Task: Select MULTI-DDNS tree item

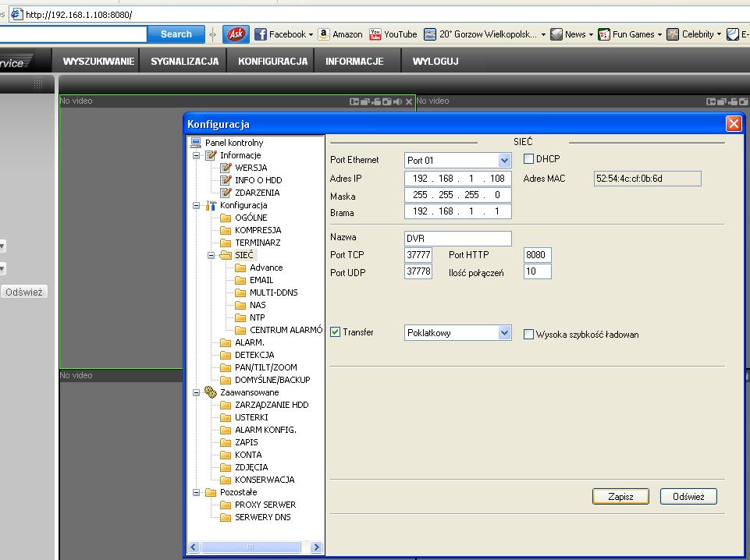Action: click(274, 292)
